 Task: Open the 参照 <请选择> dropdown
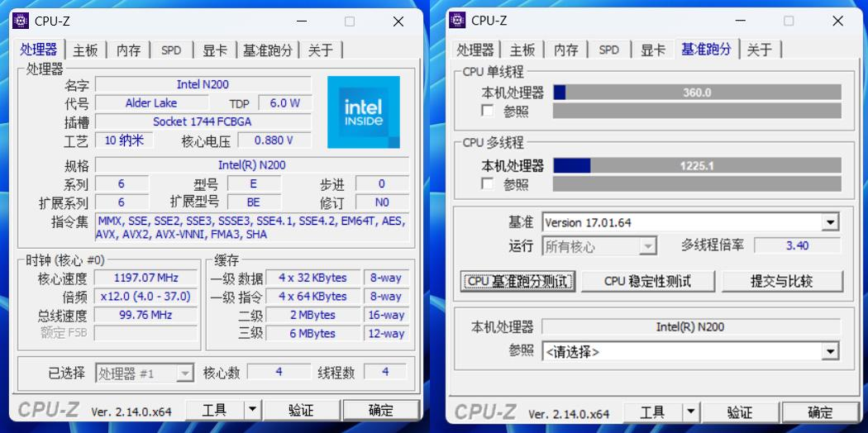pos(830,352)
